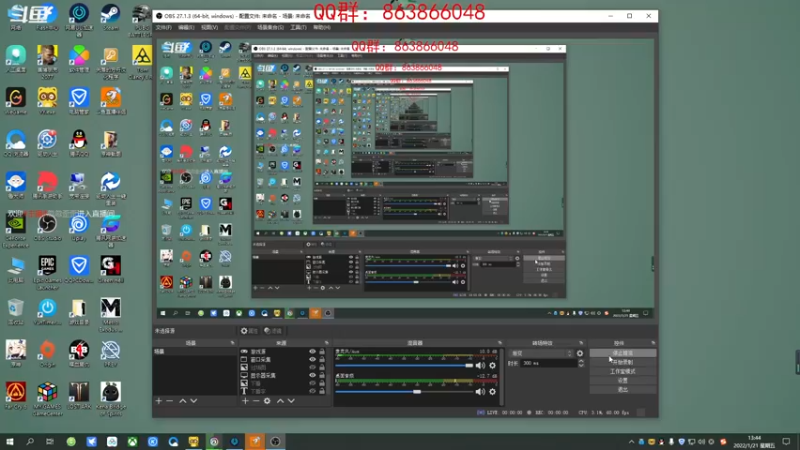Mute the desktop audio channel

pyautogui.click(x=480, y=392)
